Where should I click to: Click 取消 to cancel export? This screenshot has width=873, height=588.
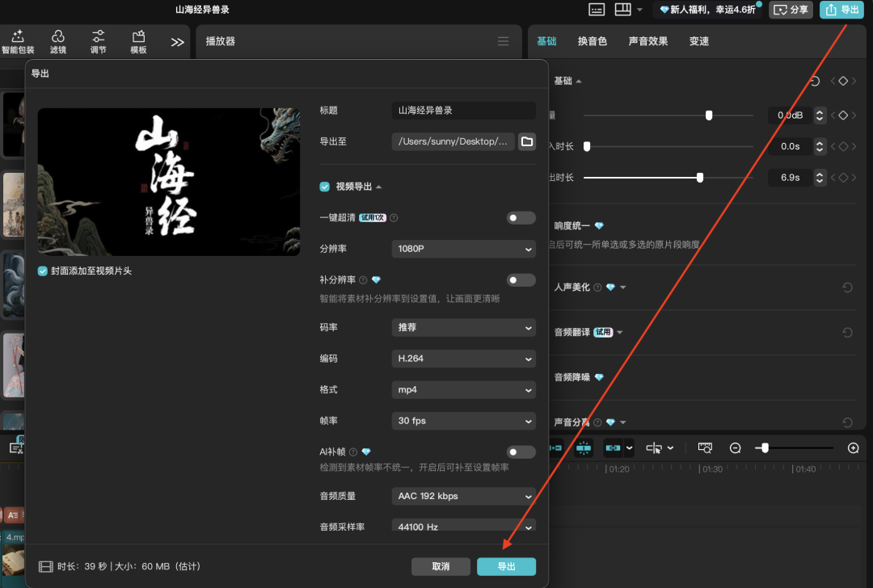tap(441, 566)
